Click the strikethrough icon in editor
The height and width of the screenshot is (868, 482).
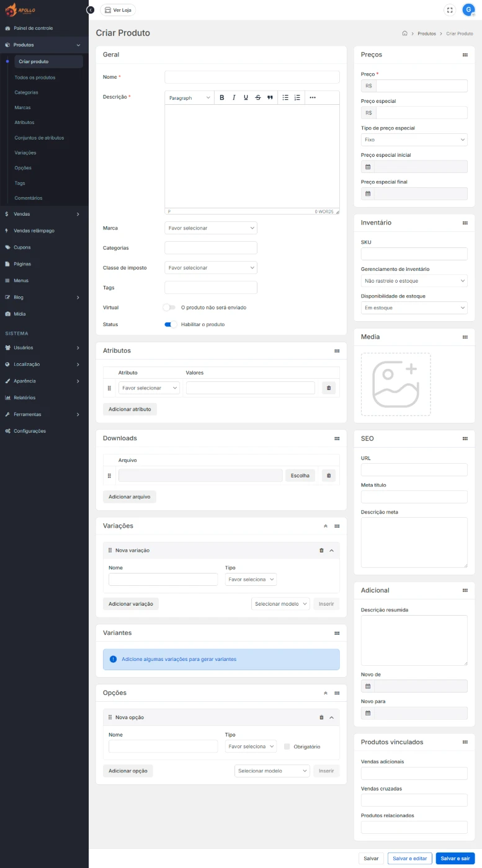pos(258,98)
